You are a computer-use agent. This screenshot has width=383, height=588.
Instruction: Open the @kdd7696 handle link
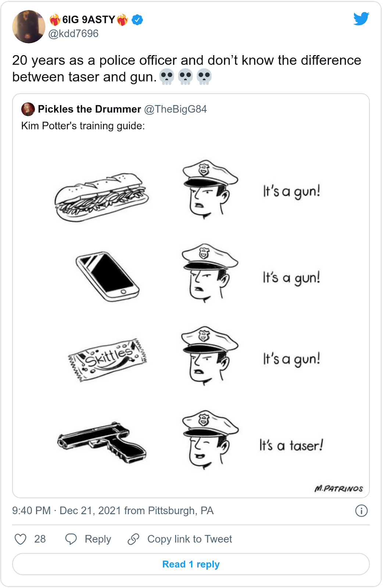click(x=74, y=33)
